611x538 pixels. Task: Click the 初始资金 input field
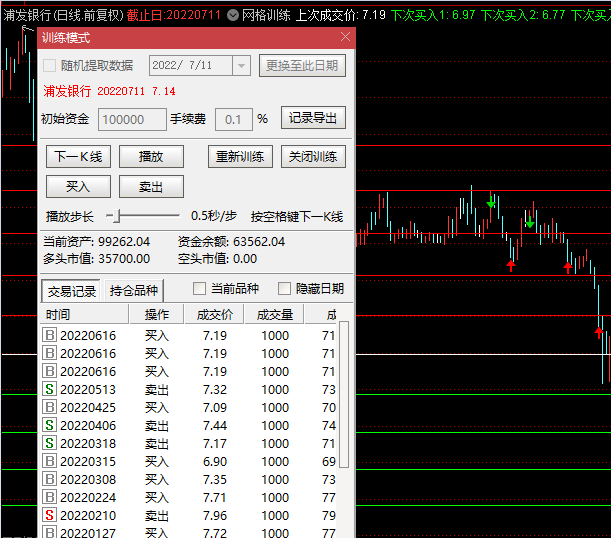(x=132, y=119)
